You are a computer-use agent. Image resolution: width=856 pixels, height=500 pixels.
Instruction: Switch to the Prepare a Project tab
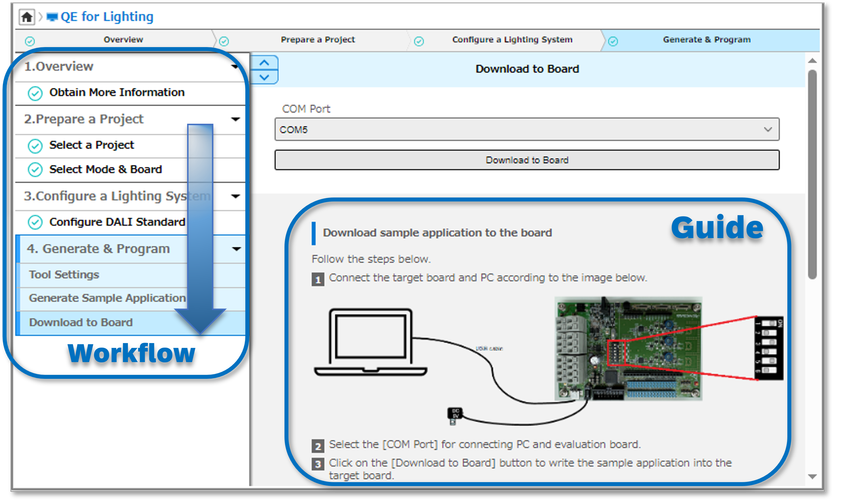(318, 40)
